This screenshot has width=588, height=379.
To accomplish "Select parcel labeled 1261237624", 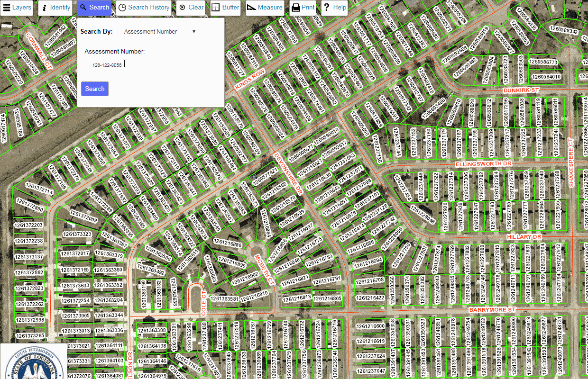I will [370, 356].
